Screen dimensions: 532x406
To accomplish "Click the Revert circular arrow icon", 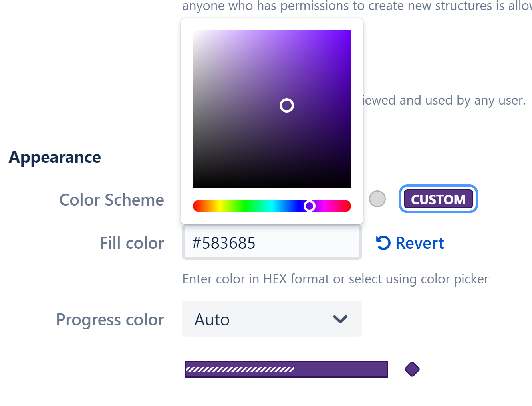I will 383,243.
